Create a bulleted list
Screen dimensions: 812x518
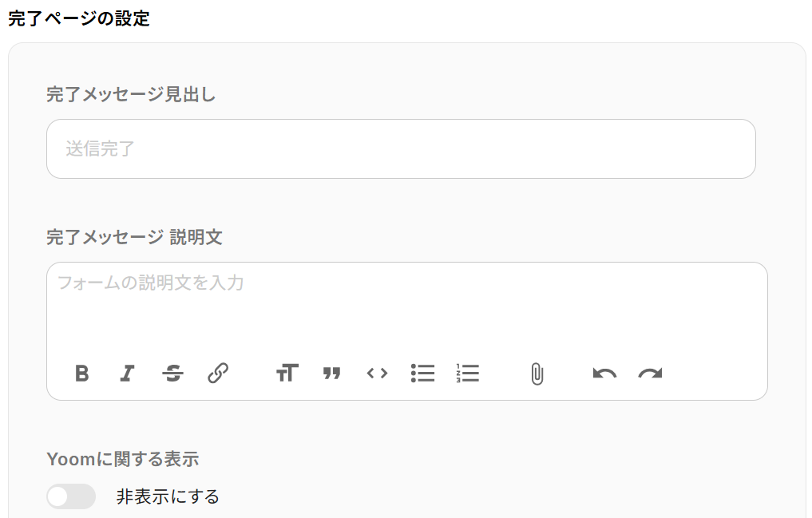pyautogui.click(x=422, y=373)
